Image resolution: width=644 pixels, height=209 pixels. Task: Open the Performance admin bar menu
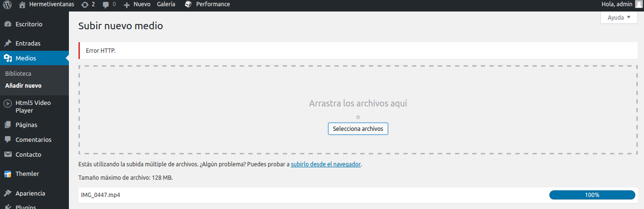(212, 4)
